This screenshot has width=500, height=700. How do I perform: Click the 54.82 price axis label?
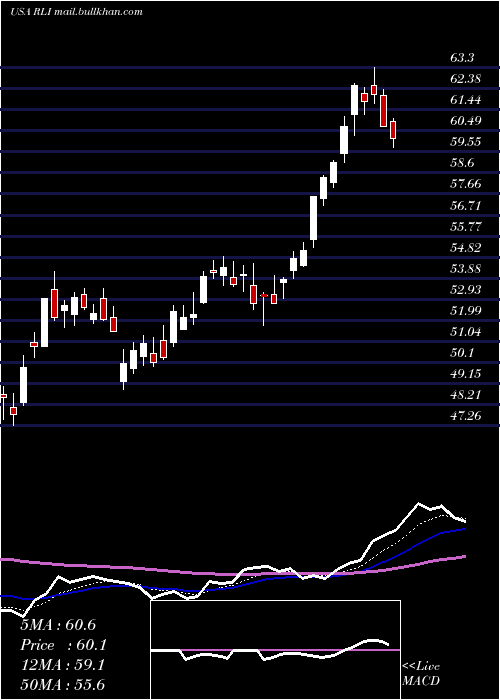pos(466,248)
